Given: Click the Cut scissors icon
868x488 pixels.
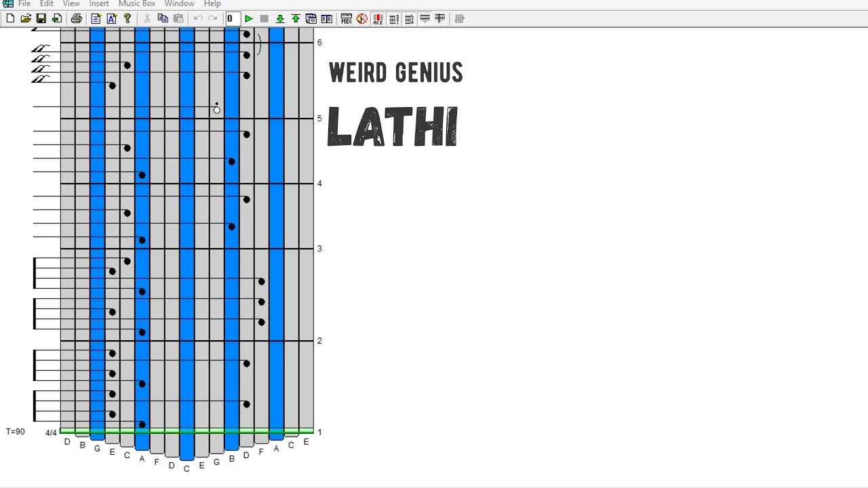Looking at the screenshot, I should (147, 19).
